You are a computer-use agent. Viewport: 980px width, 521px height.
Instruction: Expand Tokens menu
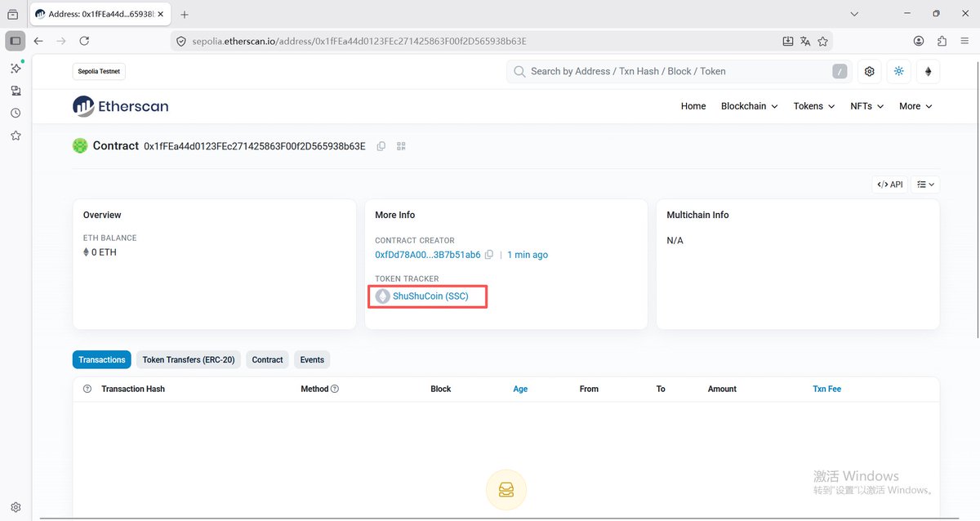pyautogui.click(x=814, y=106)
